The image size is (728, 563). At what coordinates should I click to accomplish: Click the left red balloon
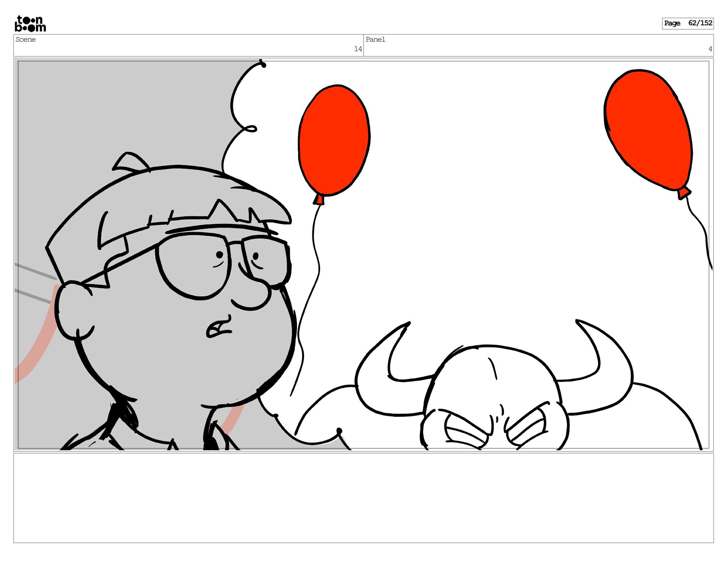[334, 140]
